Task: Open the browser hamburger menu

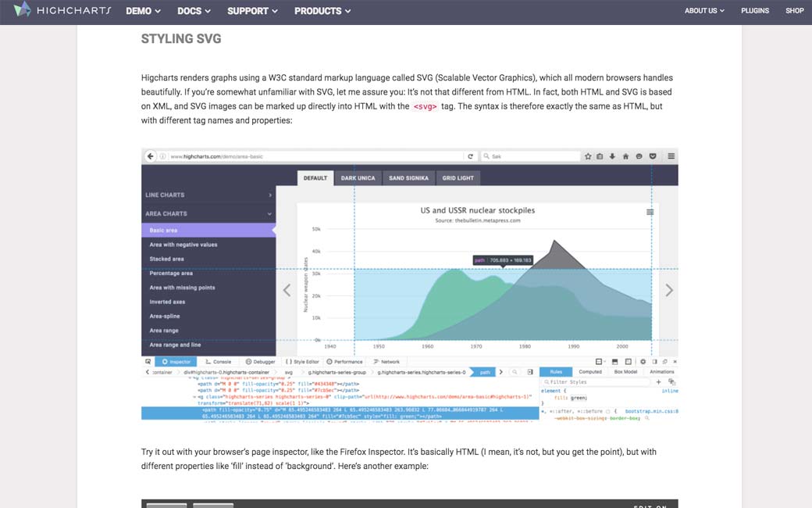Action: (671, 156)
